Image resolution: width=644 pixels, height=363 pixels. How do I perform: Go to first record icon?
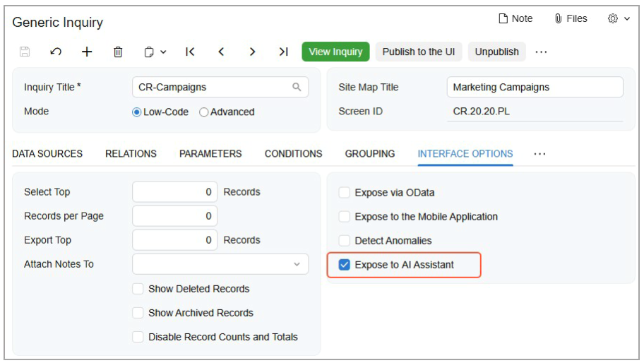[190, 52]
